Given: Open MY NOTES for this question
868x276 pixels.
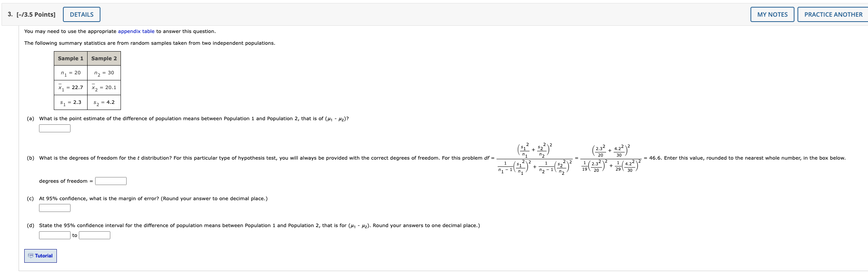Looking at the screenshot, I should [773, 14].
